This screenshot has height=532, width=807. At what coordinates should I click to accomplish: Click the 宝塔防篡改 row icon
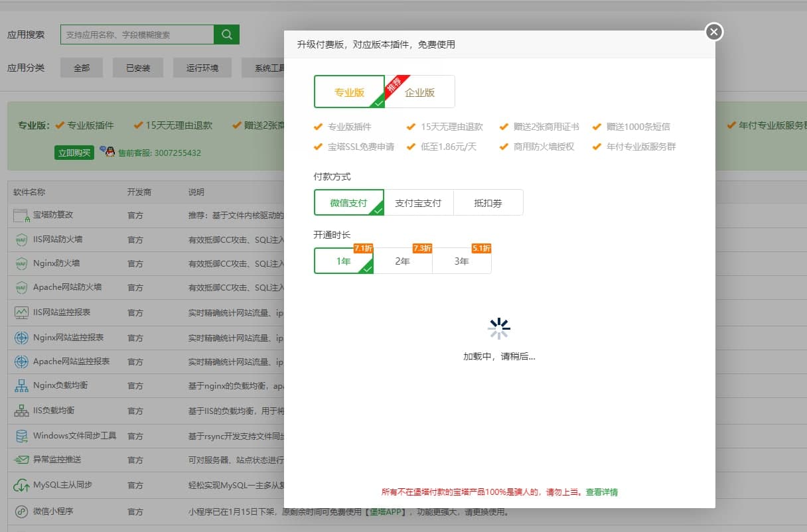(21, 215)
